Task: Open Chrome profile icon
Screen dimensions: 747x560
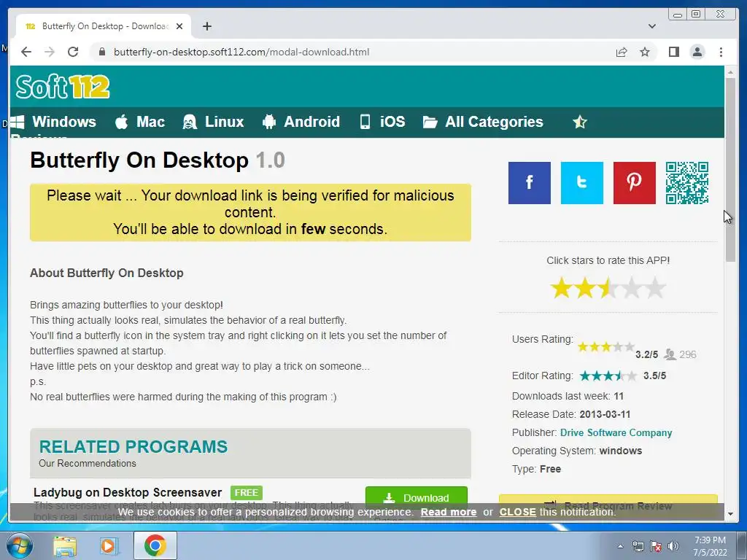Action: pyautogui.click(x=697, y=52)
